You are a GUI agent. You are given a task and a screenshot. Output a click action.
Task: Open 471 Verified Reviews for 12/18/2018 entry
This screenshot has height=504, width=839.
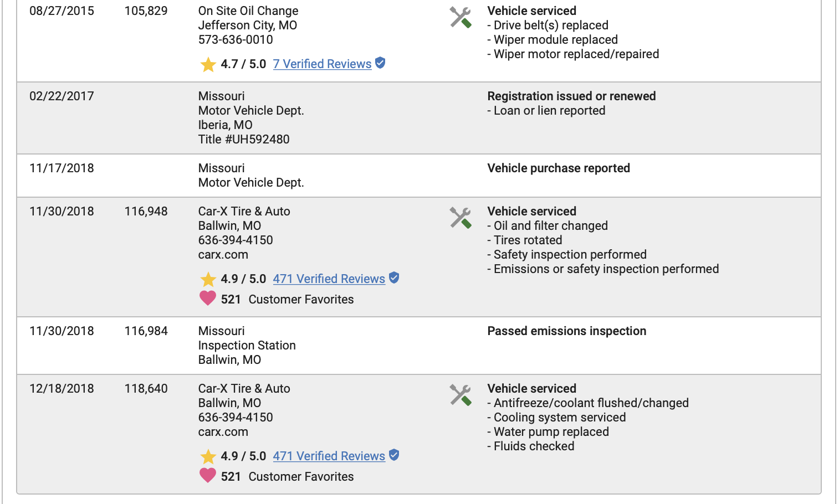click(329, 456)
